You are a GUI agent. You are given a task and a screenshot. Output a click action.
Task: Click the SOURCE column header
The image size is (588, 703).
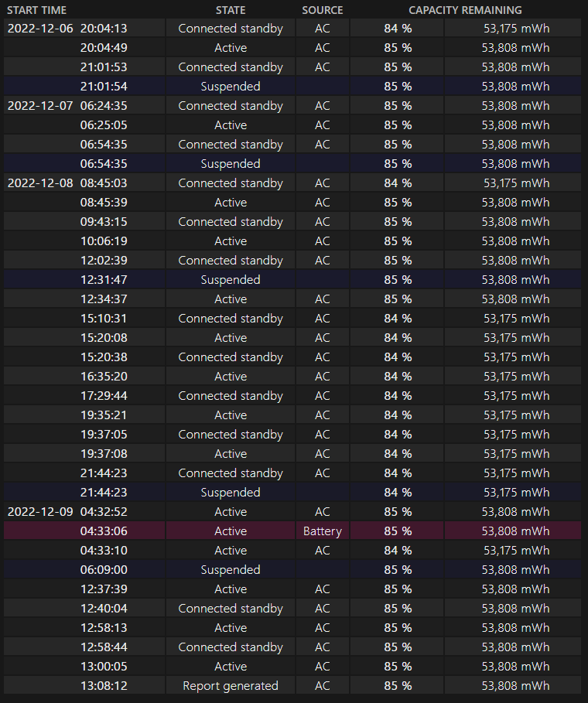323,10
